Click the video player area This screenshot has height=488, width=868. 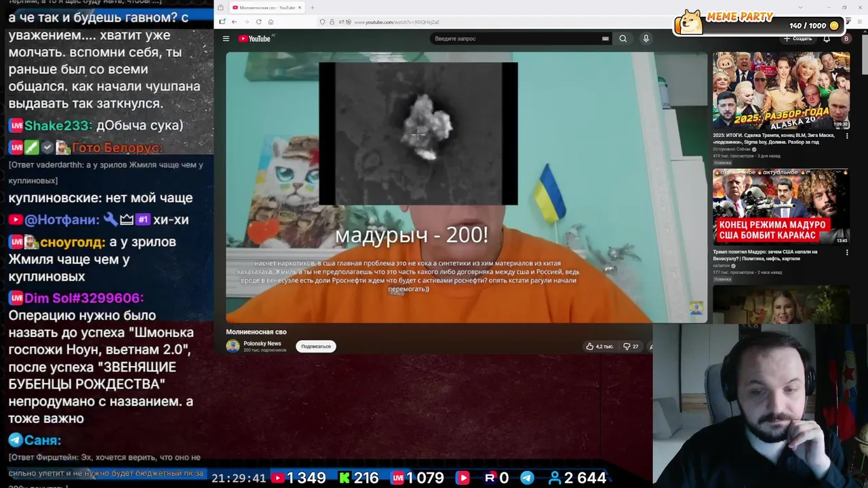pos(467,187)
